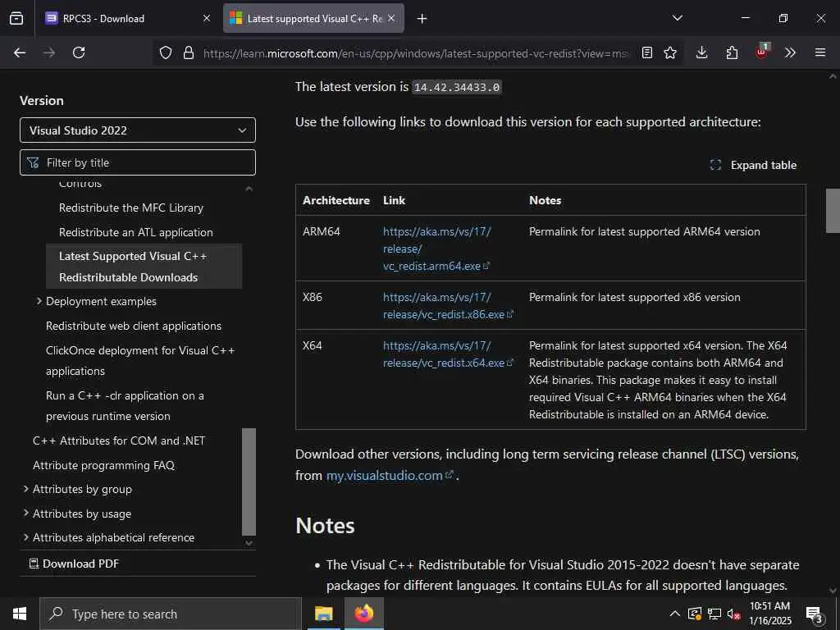
Task: Click the Notes heading
Action: coord(325,526)
